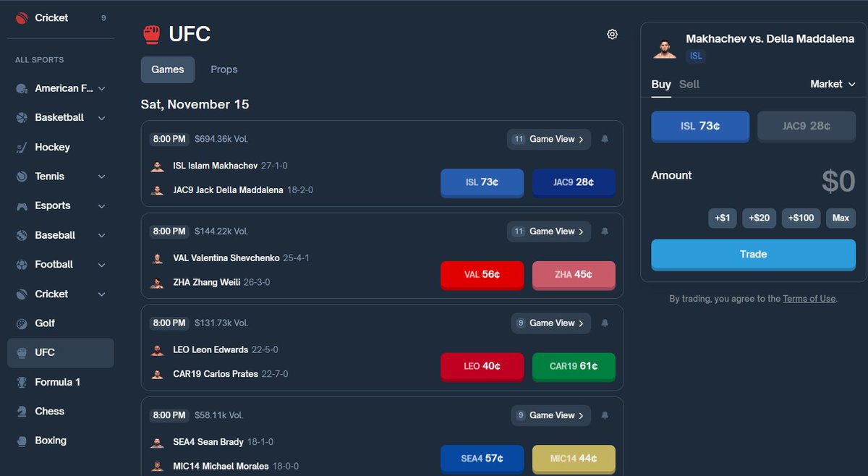Open Game View for Makhachev fight
Viewport: 868px width, 476px height.
(549, 139)
